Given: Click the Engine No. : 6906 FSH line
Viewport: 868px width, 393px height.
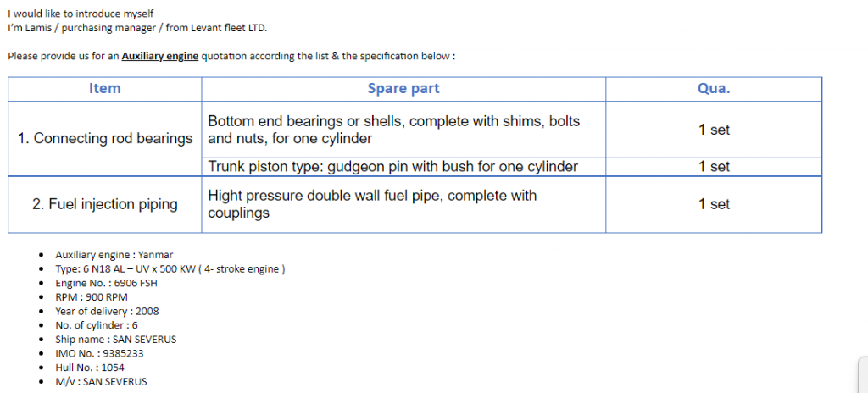Looking at the screenshot, I should point(102,284).
